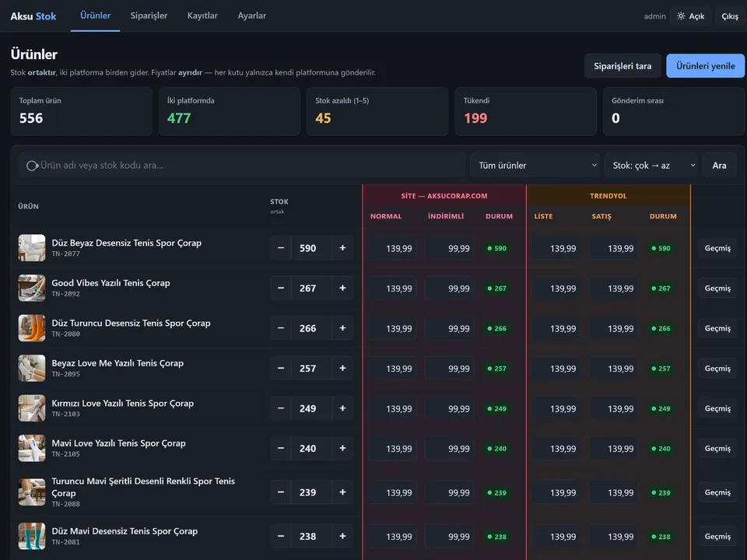Click the Trendyol status badge 249
The image size is (747, 560).
pyautogui.click(x=661, y=408)
